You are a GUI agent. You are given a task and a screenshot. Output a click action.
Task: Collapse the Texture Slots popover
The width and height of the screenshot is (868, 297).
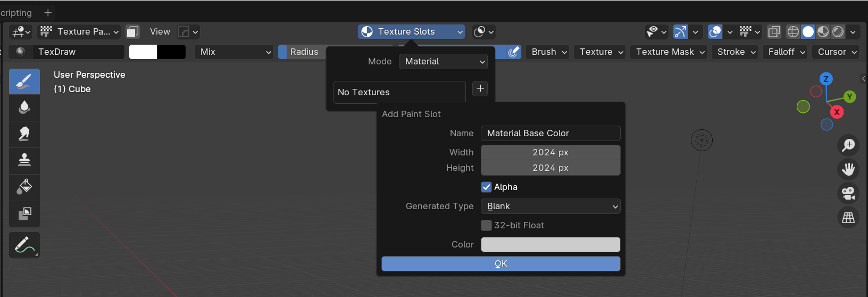coord(411,32)
